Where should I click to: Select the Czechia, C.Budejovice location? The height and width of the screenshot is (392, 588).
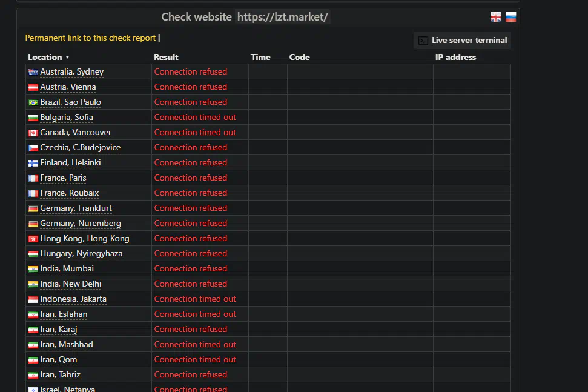(x=81, y=147)
